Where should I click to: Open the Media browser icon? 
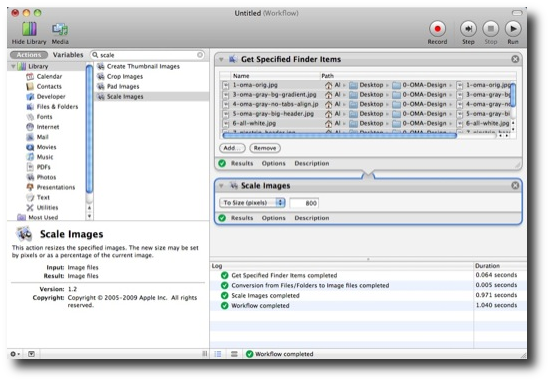click(x=60, y=29)
